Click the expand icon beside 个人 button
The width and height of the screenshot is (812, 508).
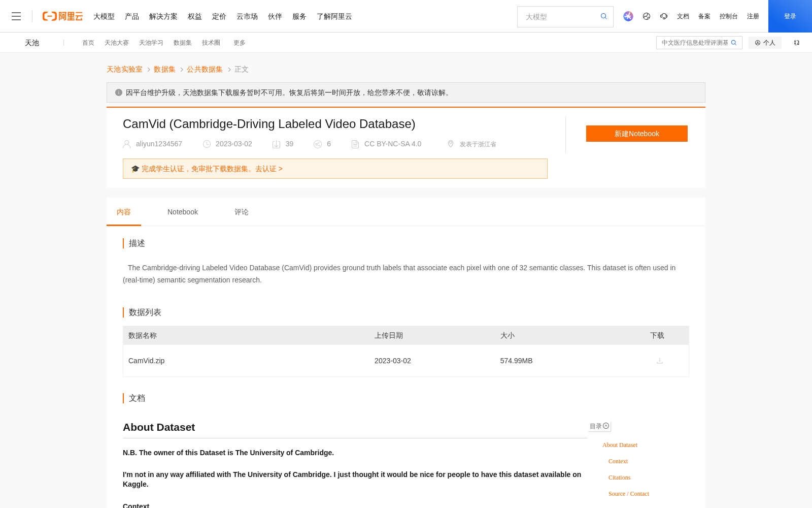[797, 43]
